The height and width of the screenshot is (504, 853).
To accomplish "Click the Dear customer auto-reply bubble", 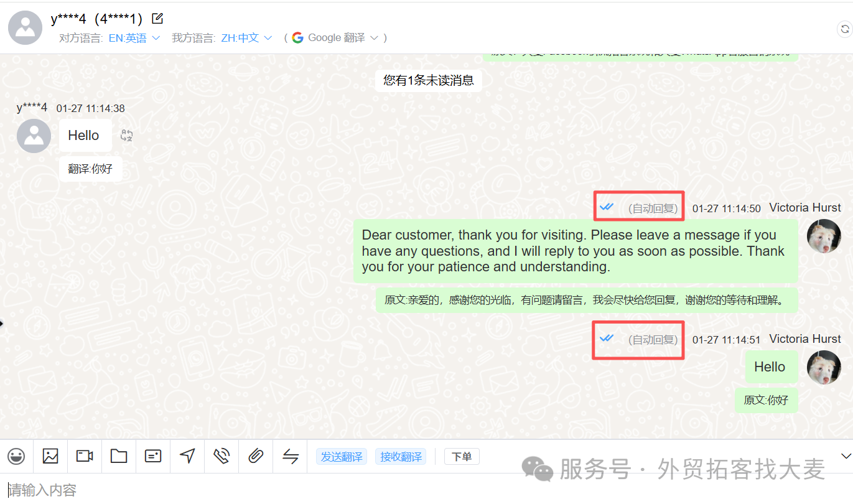I will (576, 251).
